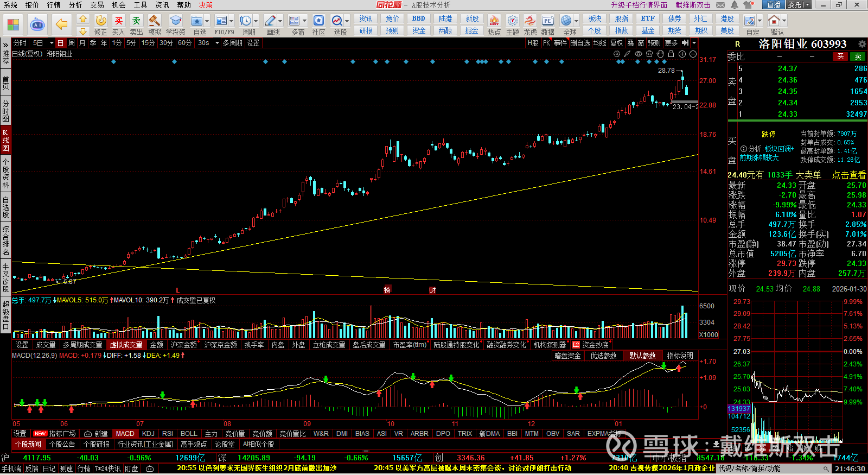Expand the 画线 drawing dropdown arrow

(280, 21)
